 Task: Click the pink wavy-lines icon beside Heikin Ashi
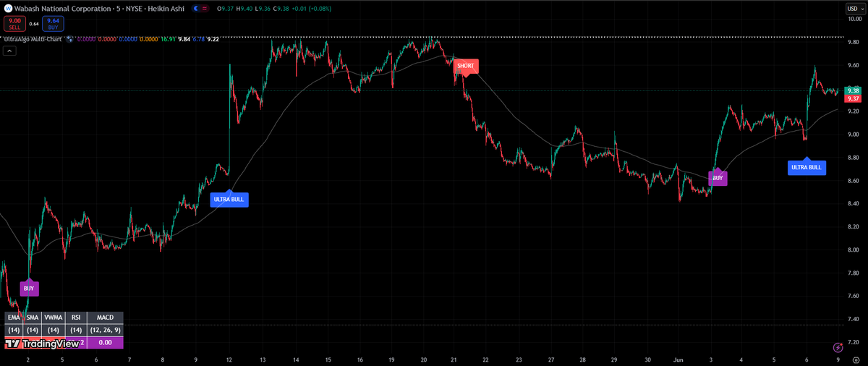click(205, 8)
